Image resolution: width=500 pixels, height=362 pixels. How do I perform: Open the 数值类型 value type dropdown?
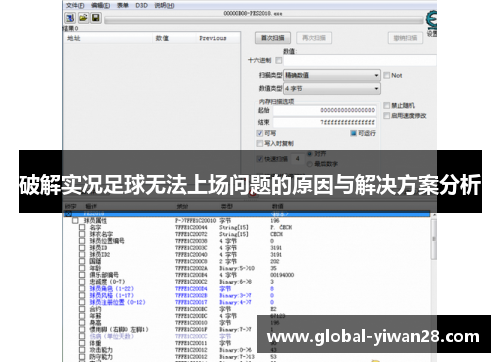point(332,89)
